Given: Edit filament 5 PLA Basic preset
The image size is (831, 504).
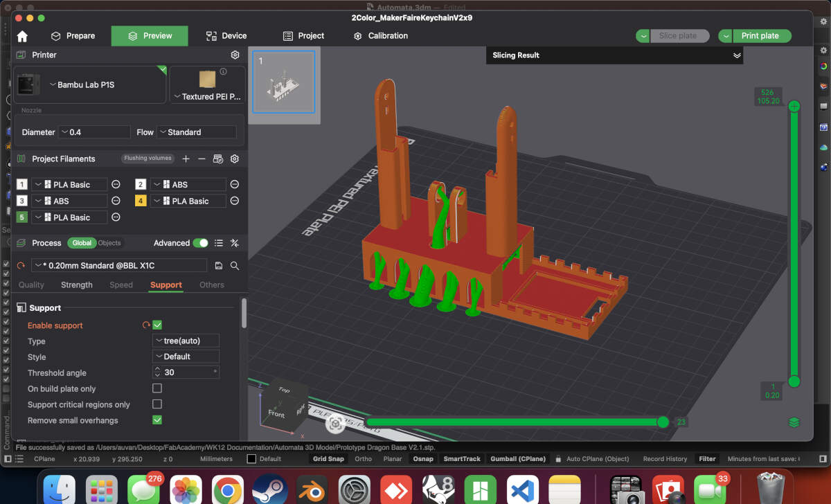Looking at the screenshot, I should 116,217.
